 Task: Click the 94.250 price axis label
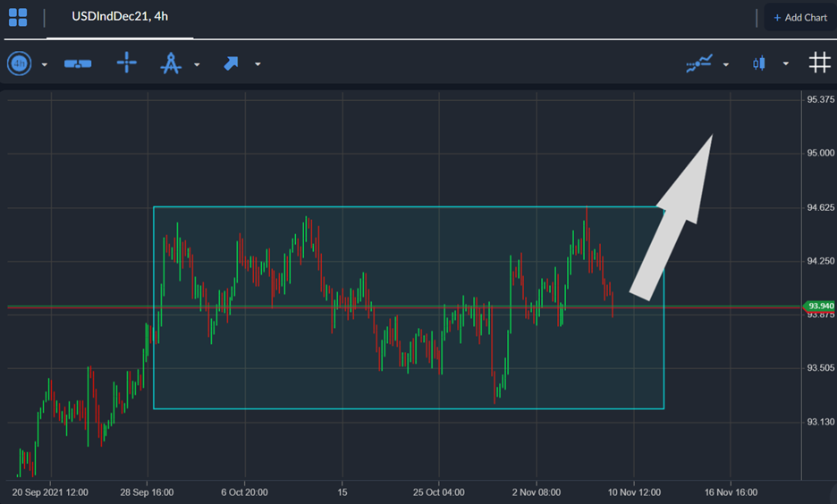click(x=820, y=261)
